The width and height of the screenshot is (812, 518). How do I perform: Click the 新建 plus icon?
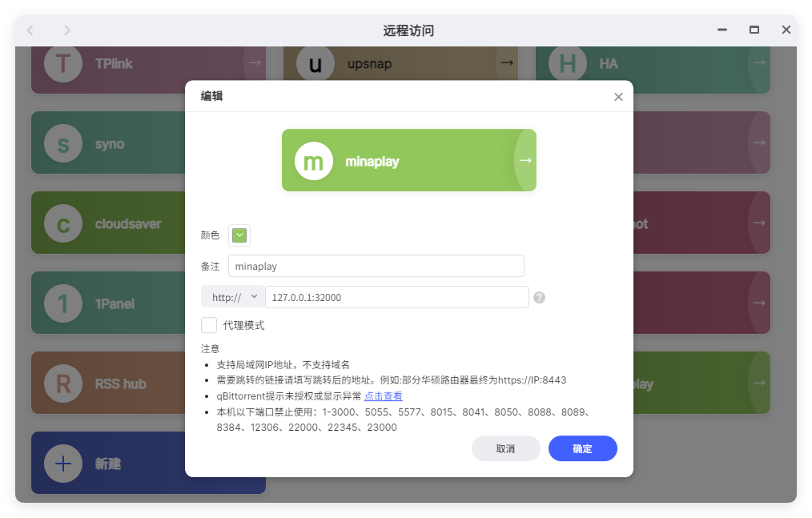(62, 463)
